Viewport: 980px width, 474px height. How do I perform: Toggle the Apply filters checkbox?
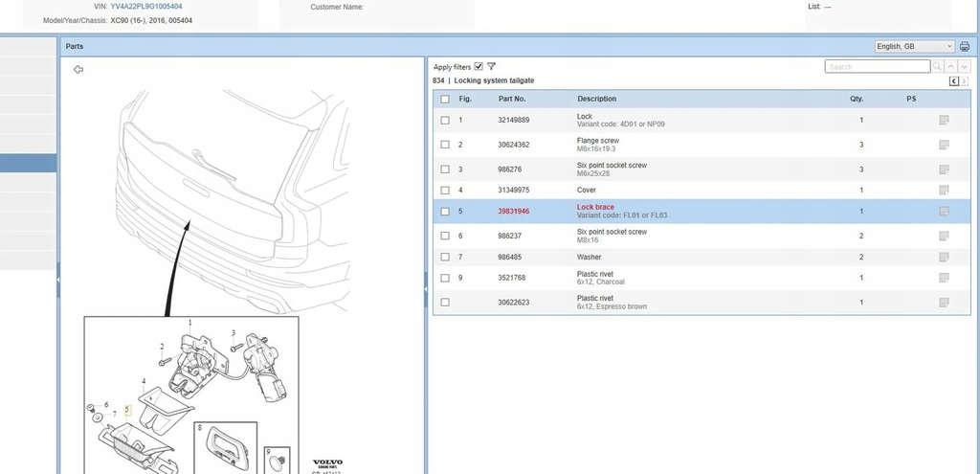(x=479, y=66)
